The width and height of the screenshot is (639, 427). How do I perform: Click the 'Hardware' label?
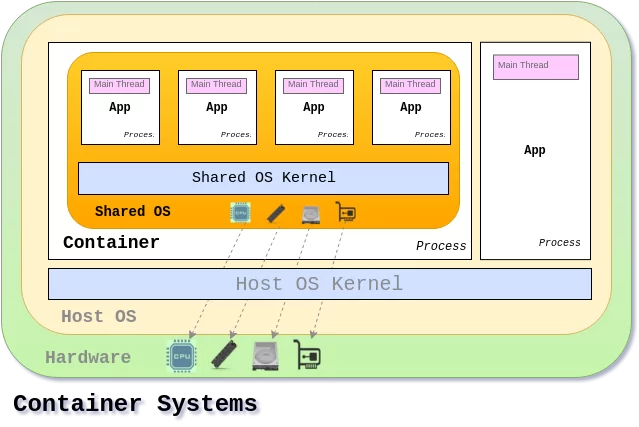pos(88,357)
